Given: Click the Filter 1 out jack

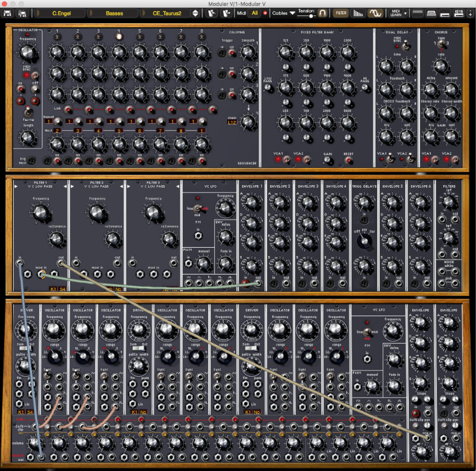Looking at the screenshot, I should (x=61, y=263).
